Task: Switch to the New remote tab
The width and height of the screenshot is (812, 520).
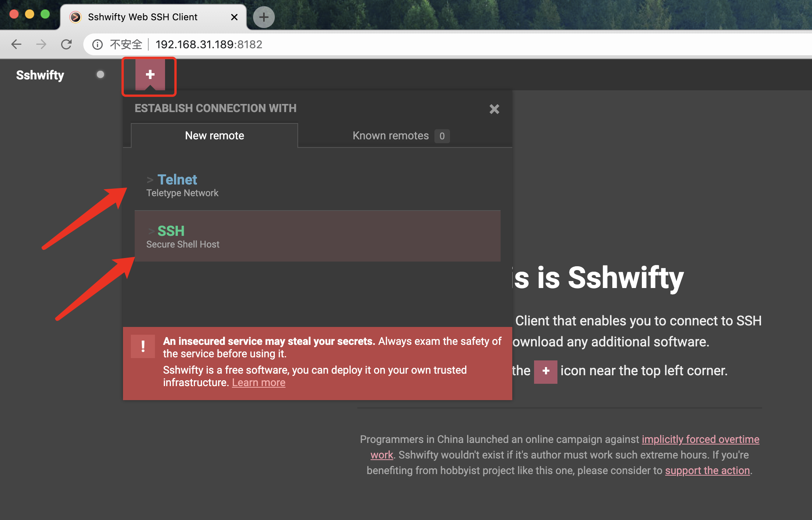Action: click(x=214, y=135)
